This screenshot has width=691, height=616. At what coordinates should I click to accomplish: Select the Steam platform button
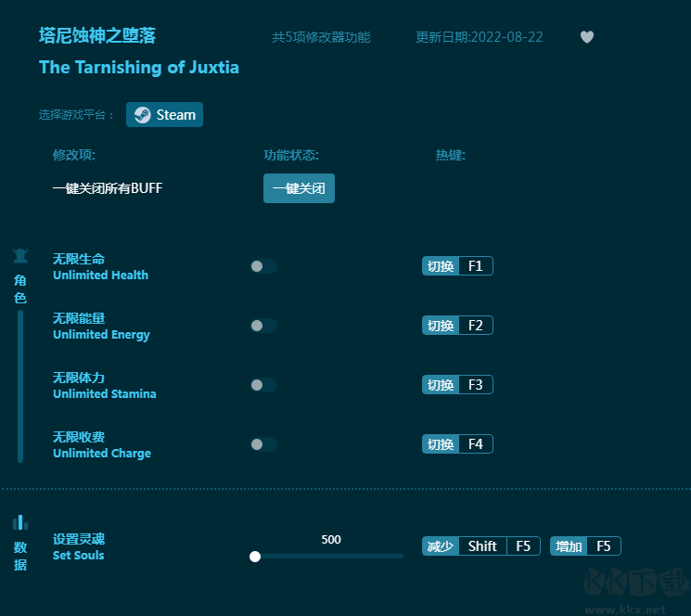tap(164, 114)
